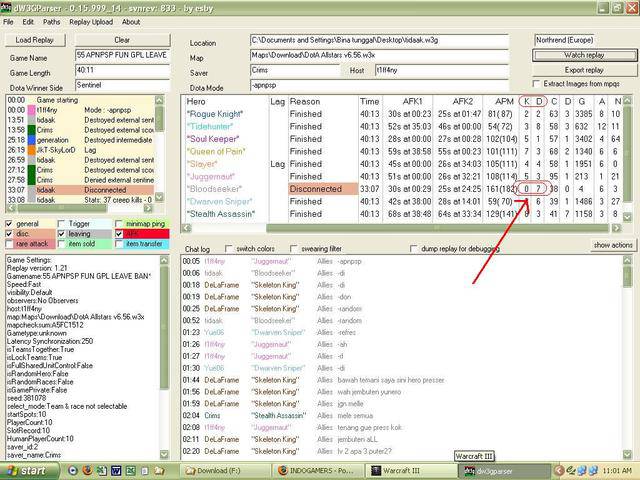Open the Paths menu
Image resolution: width=640 pixels, height=480 pixels.
point(51,22)
